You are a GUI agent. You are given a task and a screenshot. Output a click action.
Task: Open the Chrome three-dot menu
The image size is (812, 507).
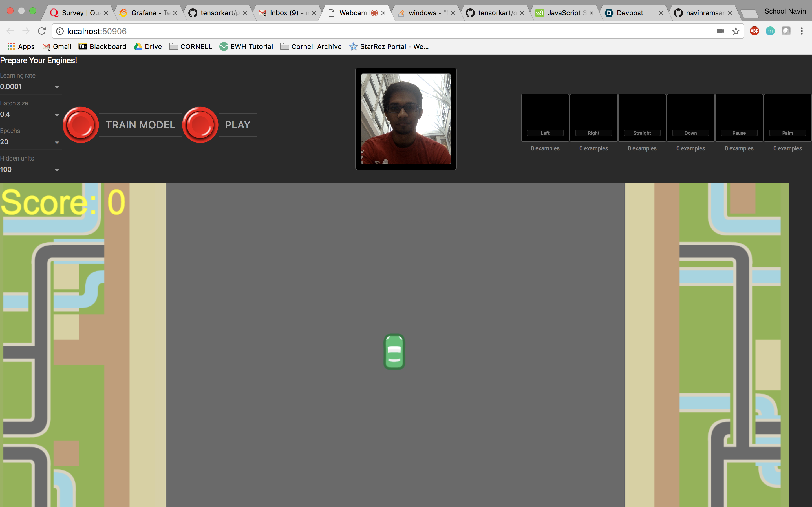802,31
